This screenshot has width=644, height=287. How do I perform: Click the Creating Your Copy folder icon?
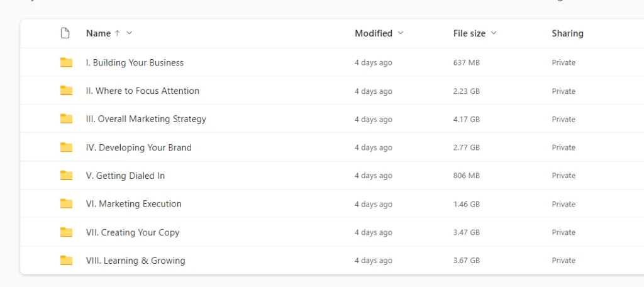(66, 232)
